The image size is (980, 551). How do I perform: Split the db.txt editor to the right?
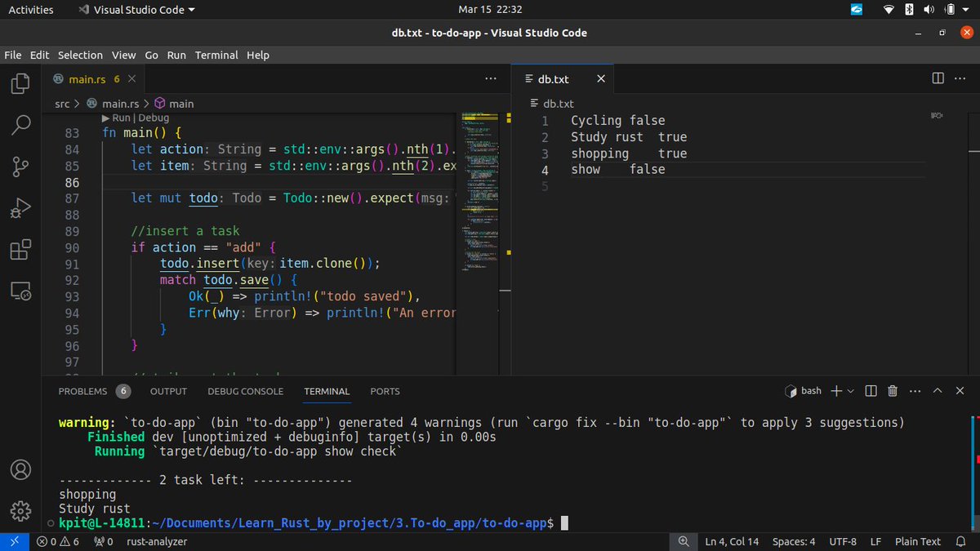(x=938, y=78)
